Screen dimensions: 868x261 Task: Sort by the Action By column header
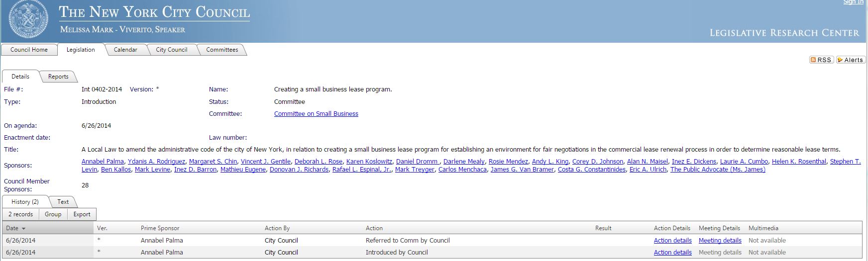[277, 228]
